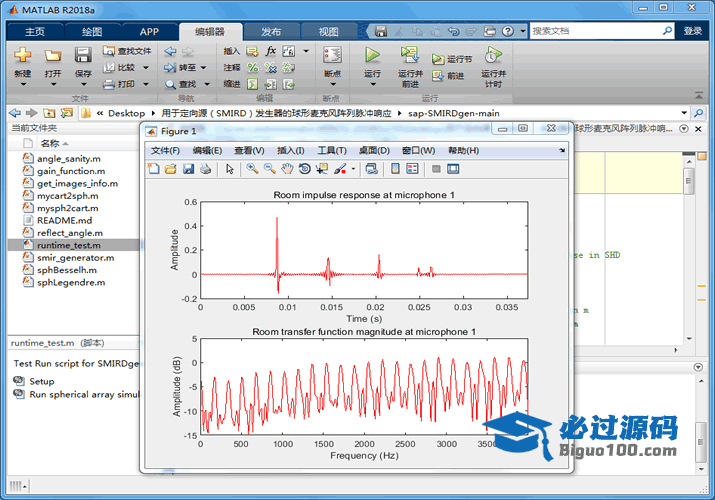Select the Edit Plot arrow pointer in Figure 1

(x=229, y=169)
